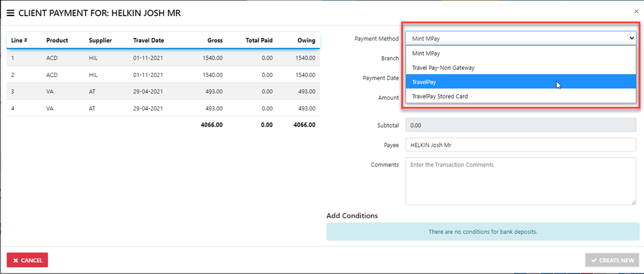This screenshot has width=644, height=274.
Task: Click the Cancel button
Action: [x=28, y=260]
